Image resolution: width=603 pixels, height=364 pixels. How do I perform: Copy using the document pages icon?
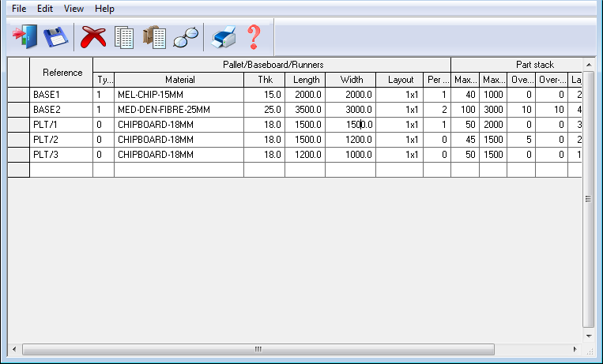(x=124, y=37)
